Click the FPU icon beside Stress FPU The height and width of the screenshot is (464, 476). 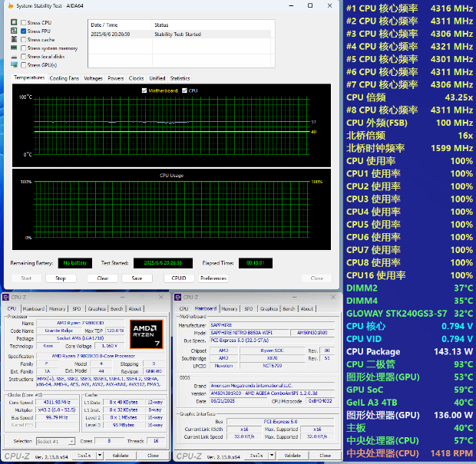[14, 31]
